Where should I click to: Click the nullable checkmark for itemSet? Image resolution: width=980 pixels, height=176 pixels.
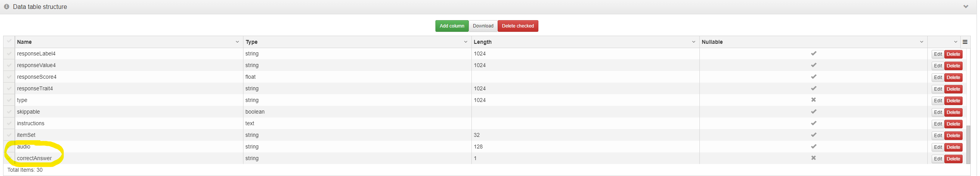pyautogui.click(x=814, y=135)
